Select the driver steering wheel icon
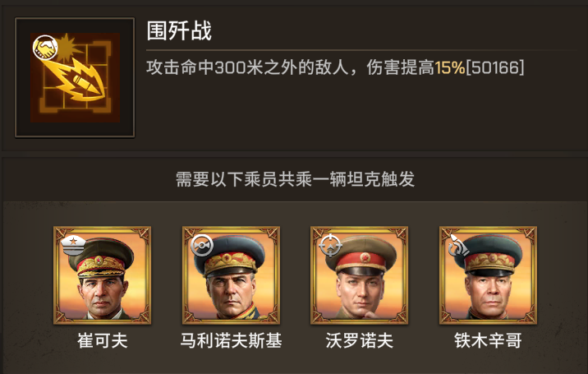 coord(202,245)
